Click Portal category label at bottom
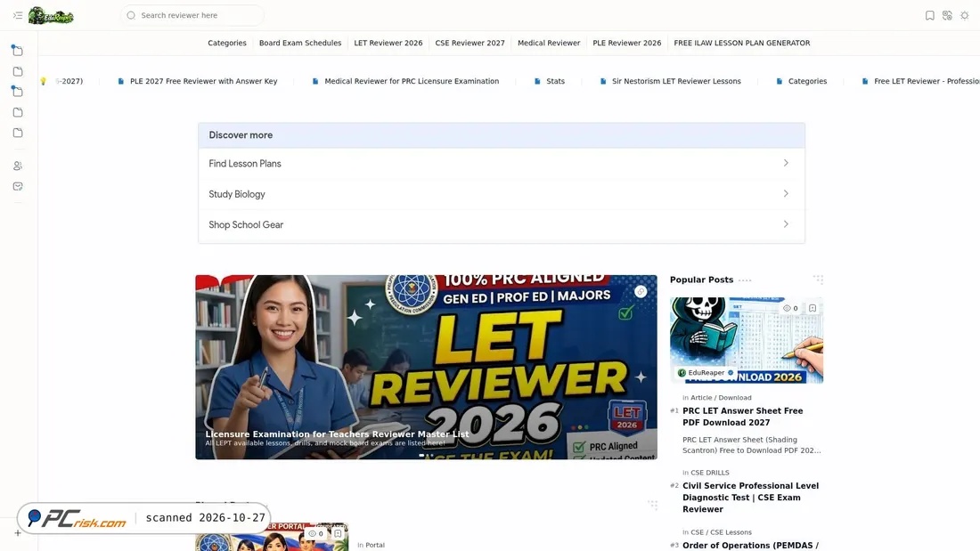Screen dimensions: 980x551 375,545
